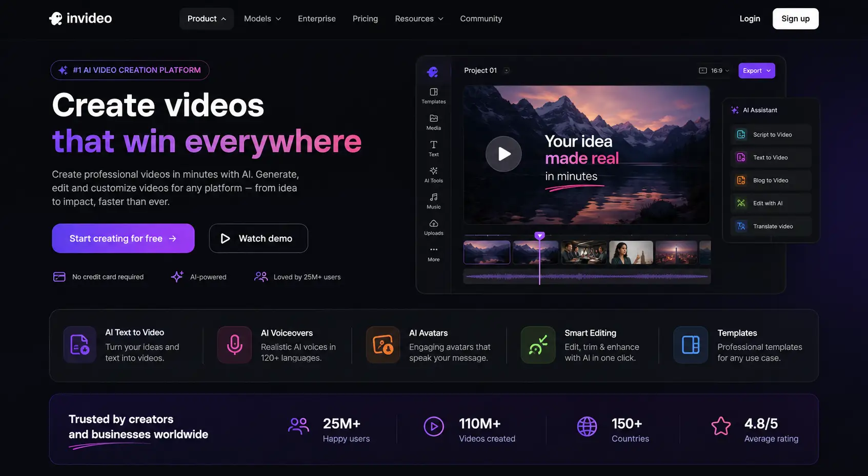
Task: Click the Project 01 options dot
Action: click(507, 71)
